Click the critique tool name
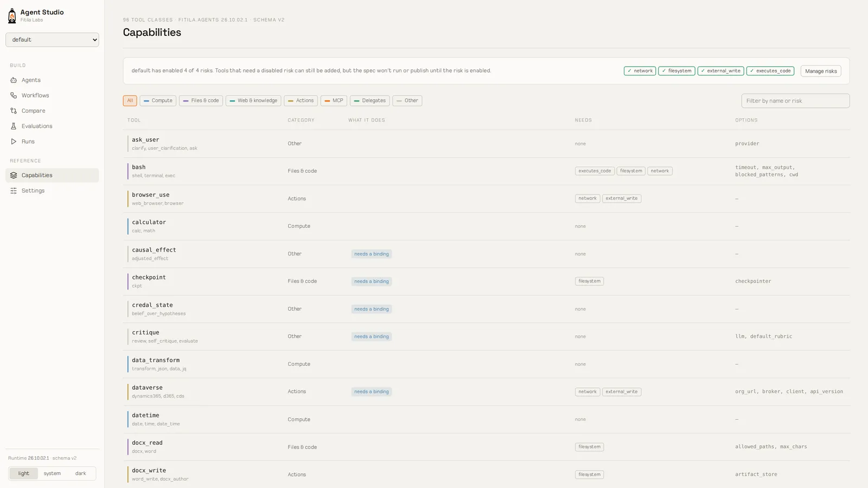 (145, 332)
